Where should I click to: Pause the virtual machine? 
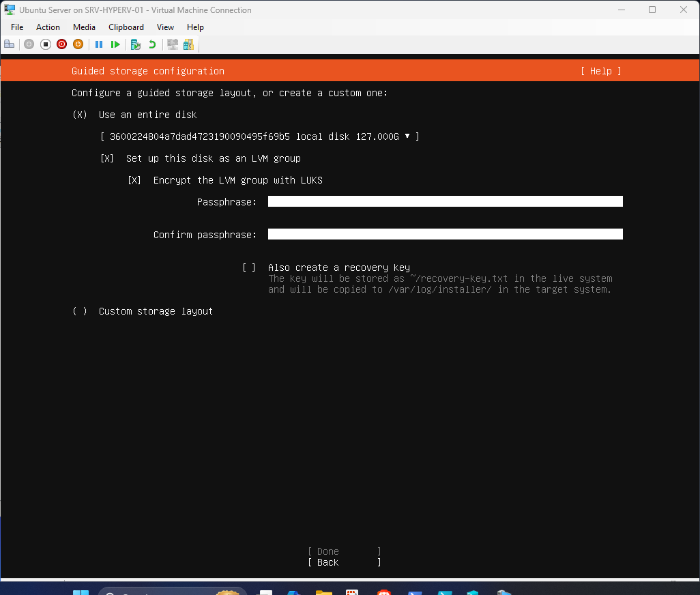pyautogui.click(x=99, y=44)
